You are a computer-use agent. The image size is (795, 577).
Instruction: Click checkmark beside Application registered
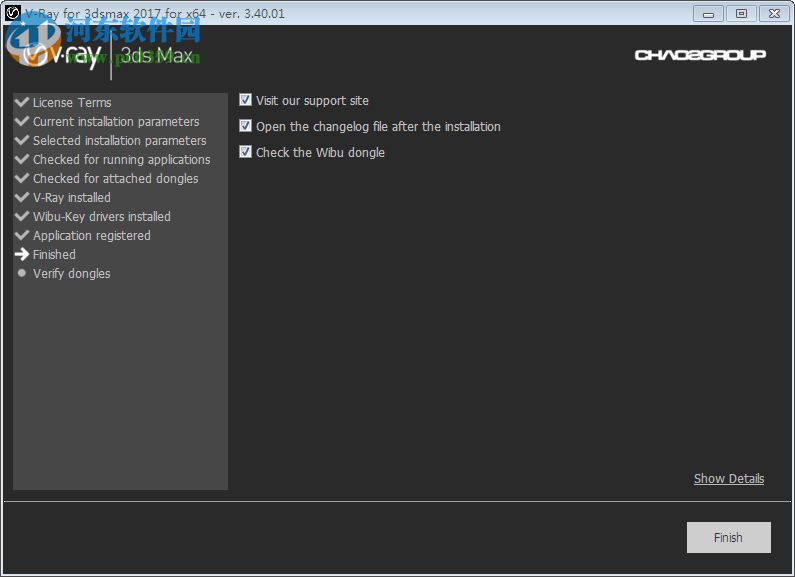click(x=22, y=235)
